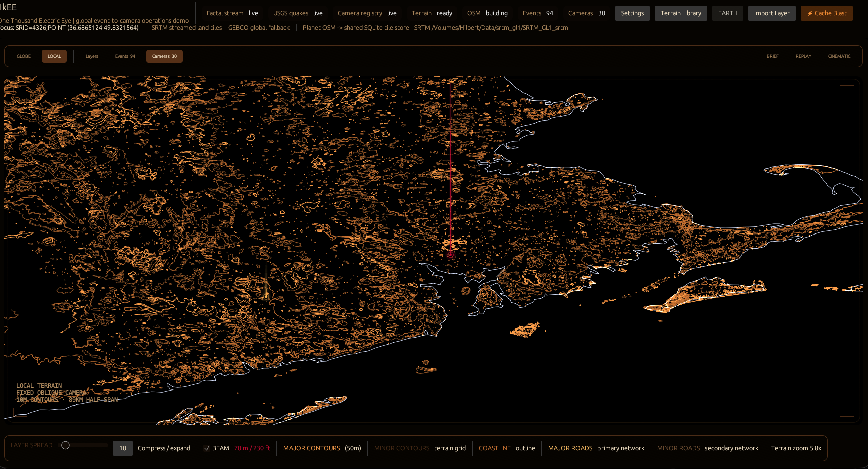The width and height of the screenshot is (868, 469).
Task: Toggle MAJOR ROADS primary network layer
Action: click(x=596, y=448)
